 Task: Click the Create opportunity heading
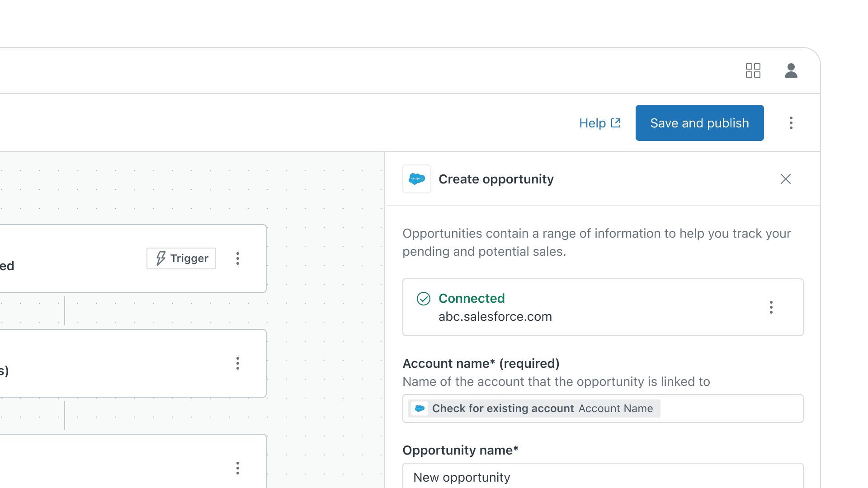[496, 179]
